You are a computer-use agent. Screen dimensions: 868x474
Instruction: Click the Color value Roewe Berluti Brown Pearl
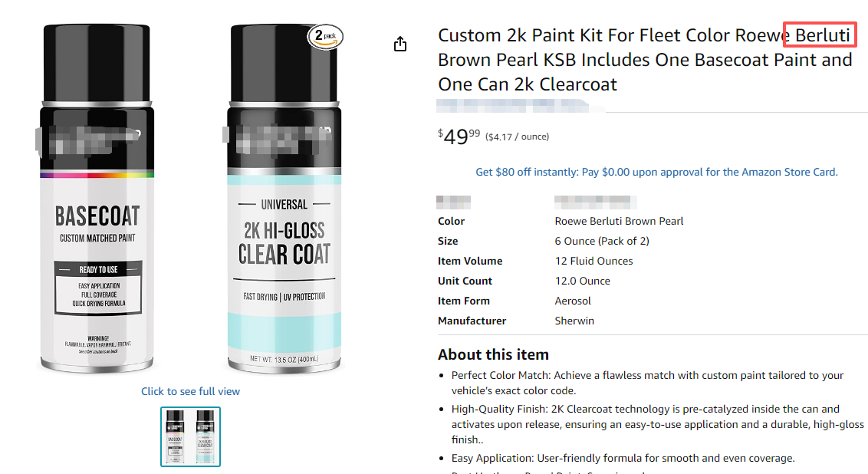tap(619, 221)
